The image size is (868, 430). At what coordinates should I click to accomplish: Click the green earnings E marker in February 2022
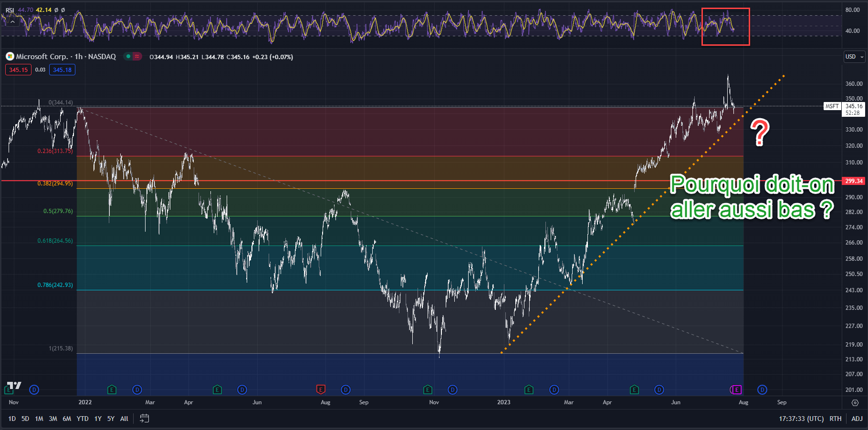[x=112, y=389]
